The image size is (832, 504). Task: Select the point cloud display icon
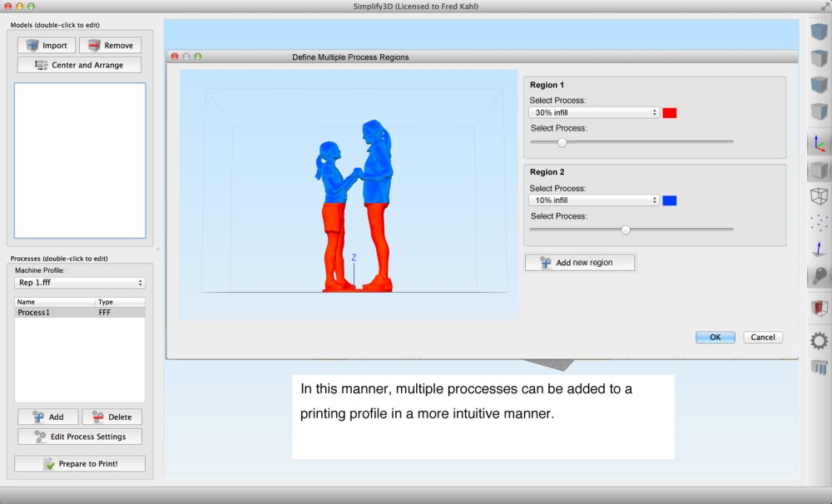819,223
